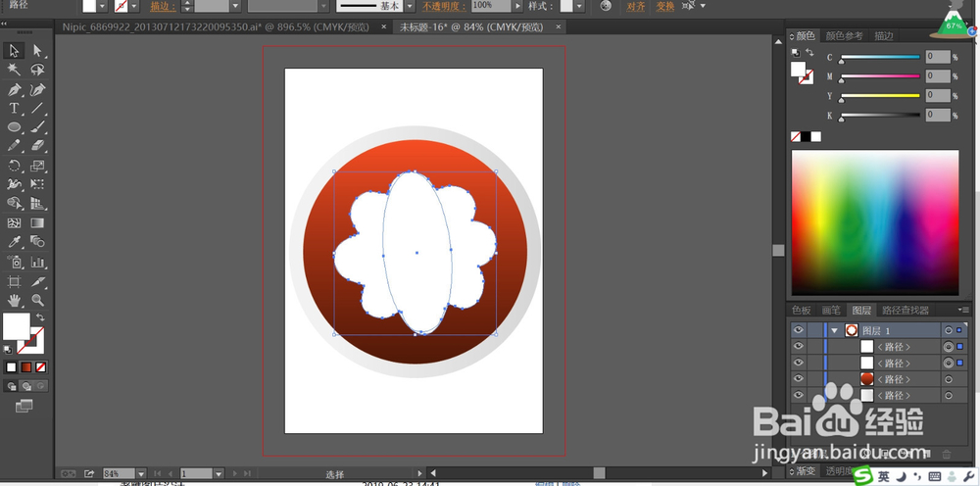This screenshot has width=980, height=486.
Task: Click target circle of red circle path
Action: 948,379
